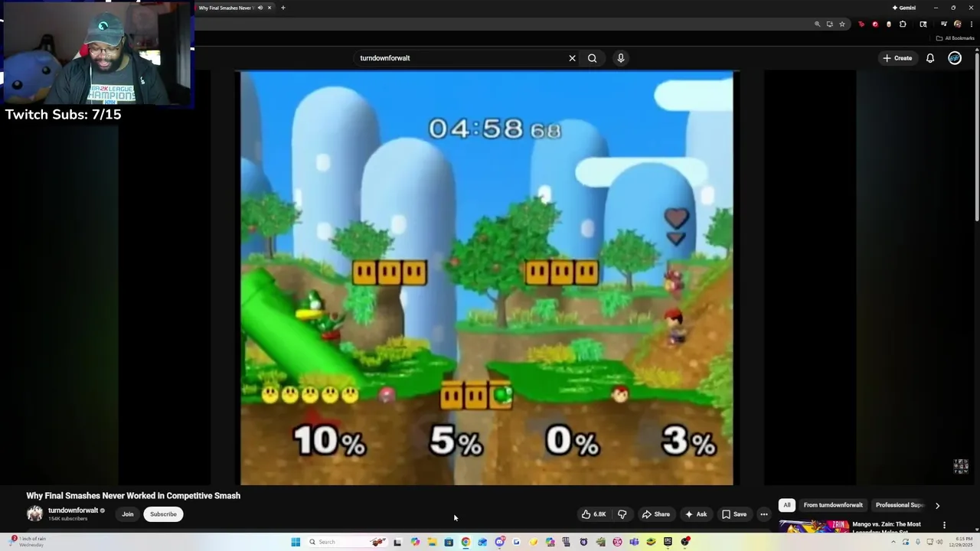Switch to Chrome in the taskbar

465,542
